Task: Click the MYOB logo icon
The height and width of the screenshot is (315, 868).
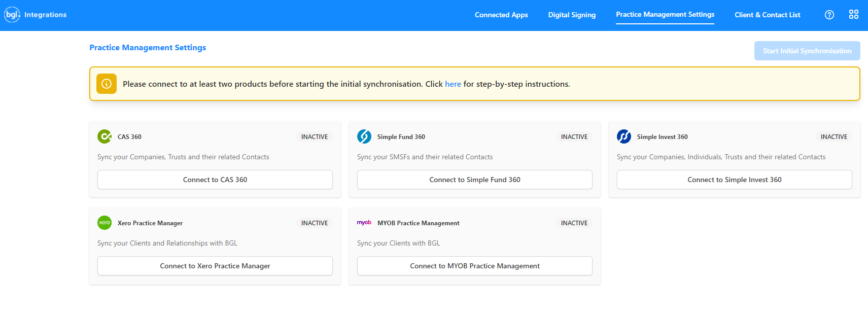Action: pos(364,223)
